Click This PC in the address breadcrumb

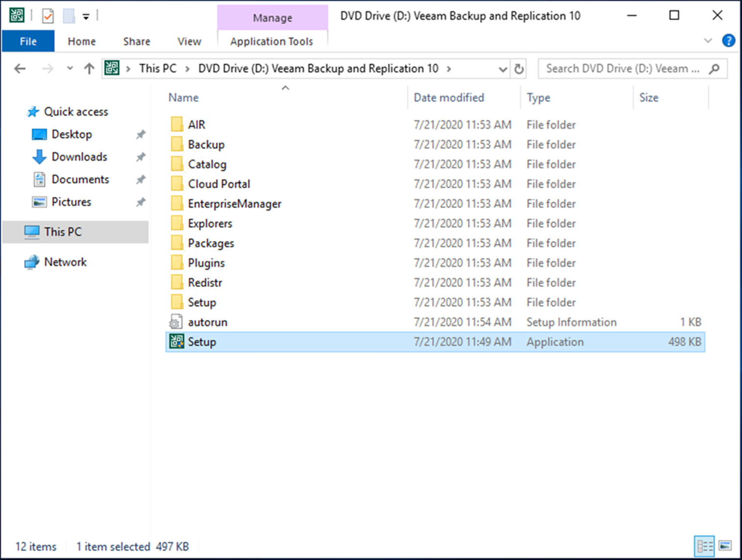click(158, 69)
